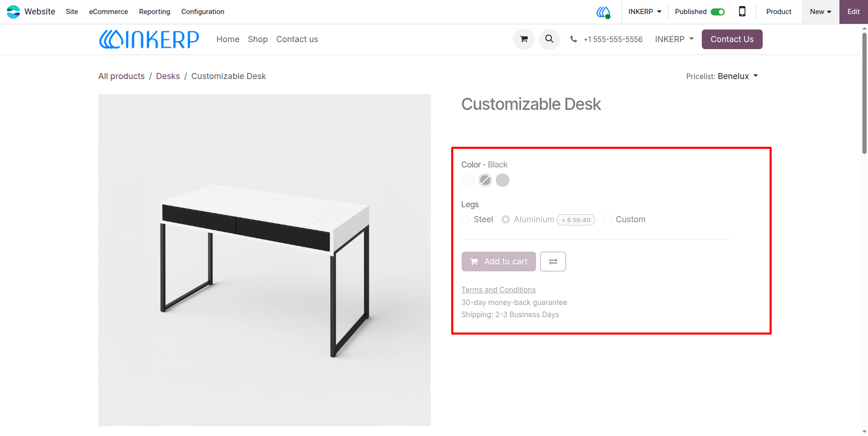The height and width of the screenshot is (436, 868).
Task: Open the Reporting menu
Action: (x=154, y=12)
